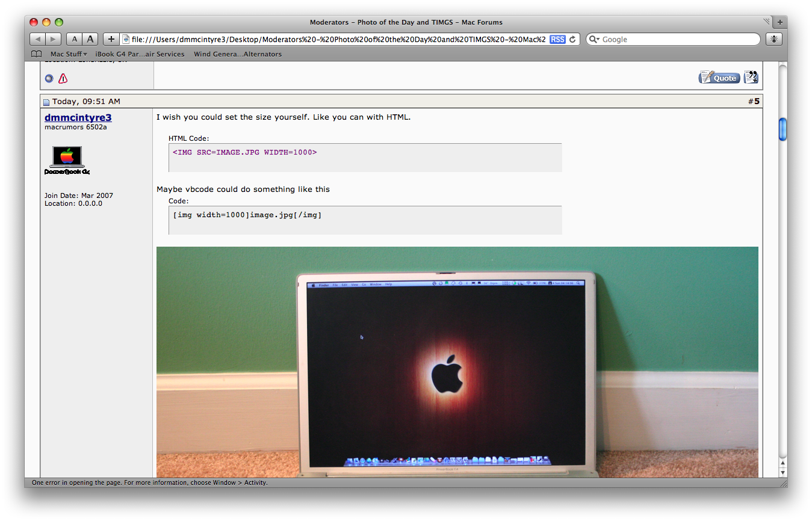Follow the #5 post permalink

click(x=757, y=102)
